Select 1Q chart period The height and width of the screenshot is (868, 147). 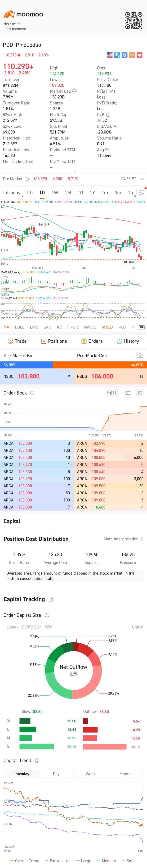pos(80,193)
